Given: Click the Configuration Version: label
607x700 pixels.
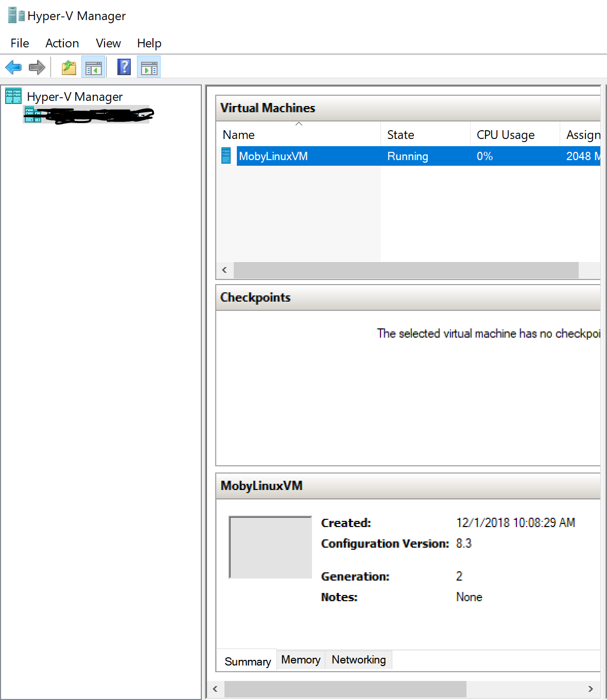Looking at the screenshot, I should (385, 544).
